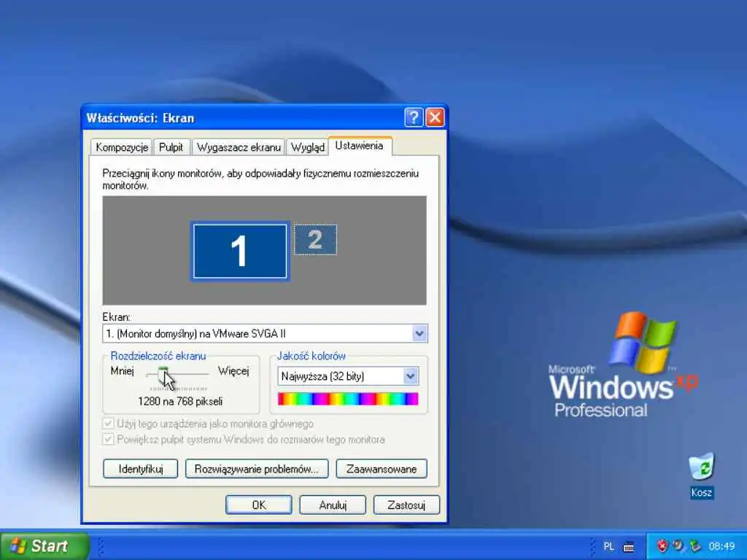Screen dimensions: 747x560
Task: Click the Windows Update globe tray icon
Action: click(678, 545)
